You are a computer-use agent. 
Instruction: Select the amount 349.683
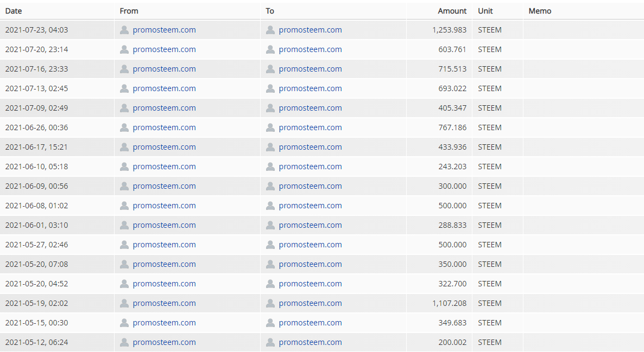[452, 323]
